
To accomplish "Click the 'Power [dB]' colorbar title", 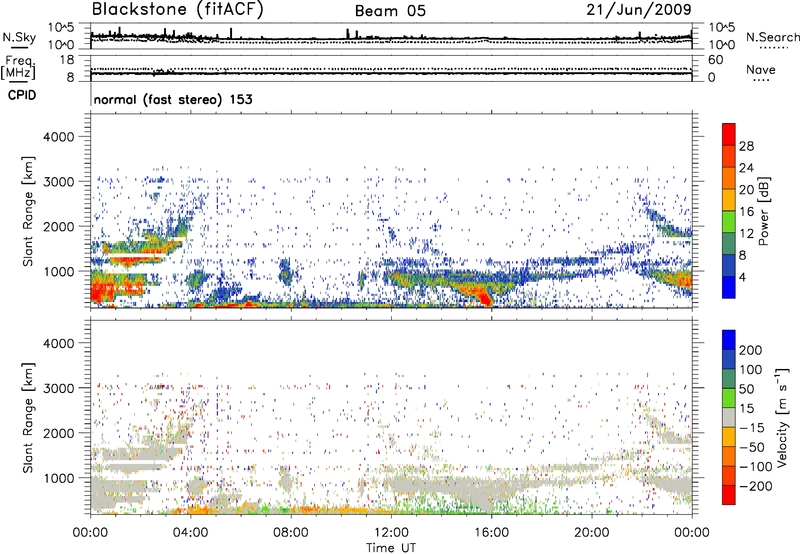I will 763,211.
